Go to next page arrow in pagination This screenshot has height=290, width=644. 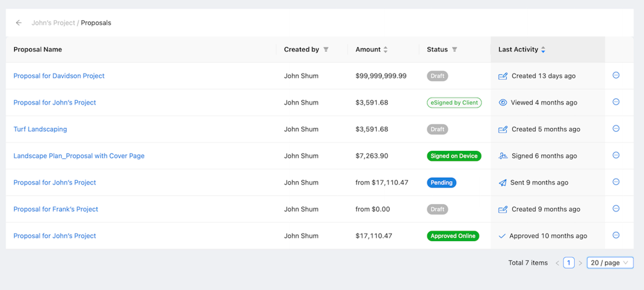coord(580,263)
